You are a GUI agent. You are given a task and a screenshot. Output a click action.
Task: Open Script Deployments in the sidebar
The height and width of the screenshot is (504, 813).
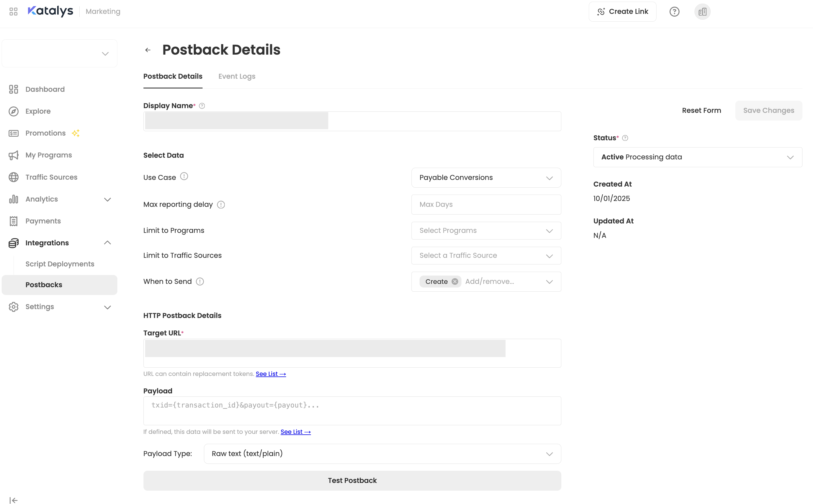point(60,264)
